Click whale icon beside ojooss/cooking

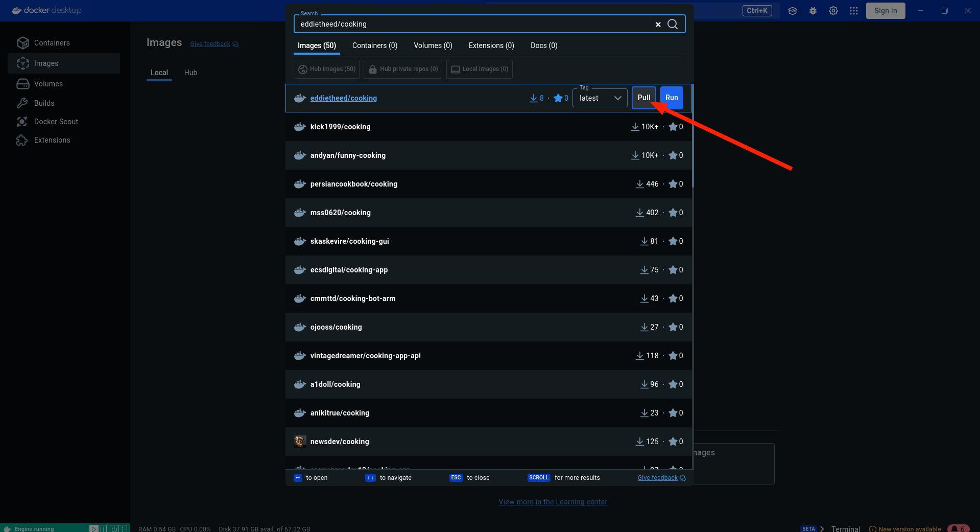click(x=300, y=327)
